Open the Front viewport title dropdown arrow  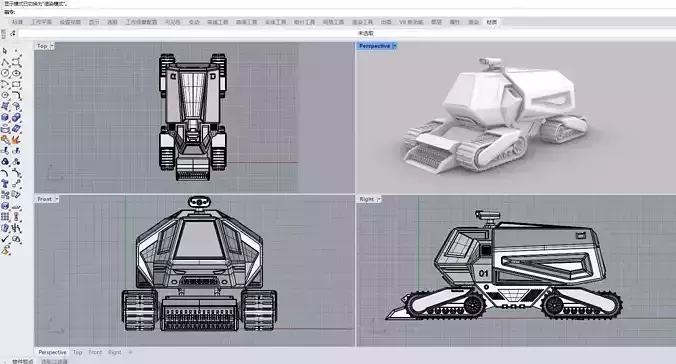click(x=56, y=199)
